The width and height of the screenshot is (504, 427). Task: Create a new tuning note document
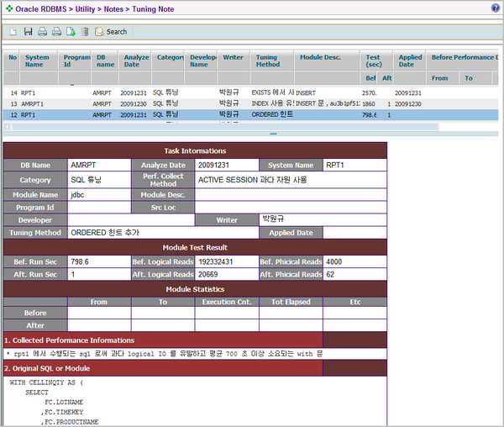pos(13,31)
